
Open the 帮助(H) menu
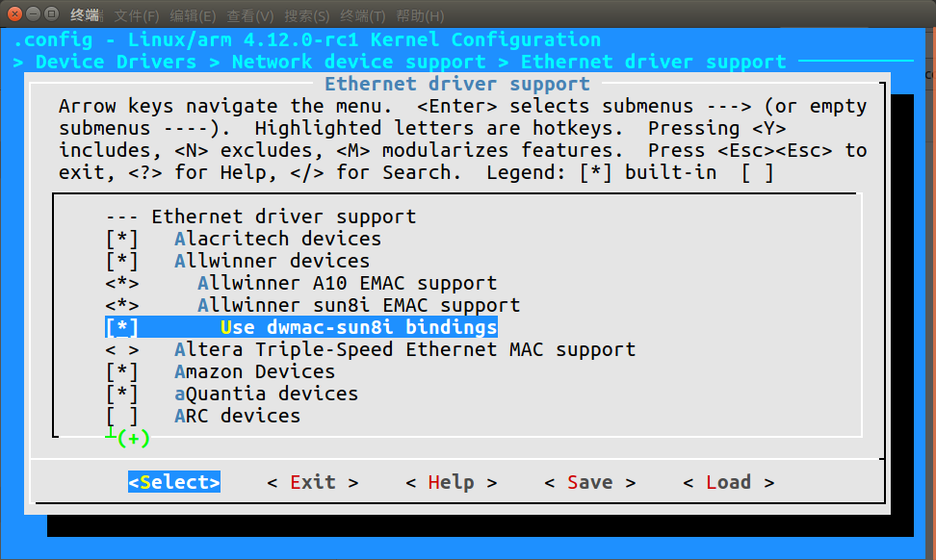click(x=420, y=15)
